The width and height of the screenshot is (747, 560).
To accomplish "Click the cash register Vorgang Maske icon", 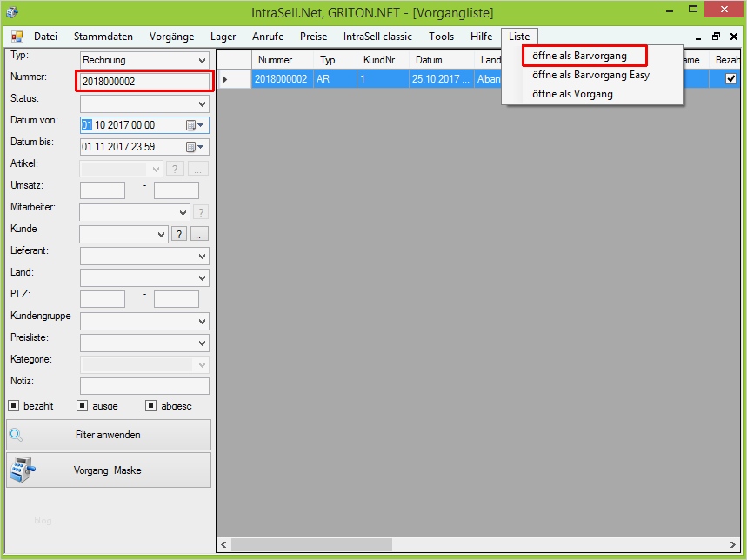I will point(22,470).
